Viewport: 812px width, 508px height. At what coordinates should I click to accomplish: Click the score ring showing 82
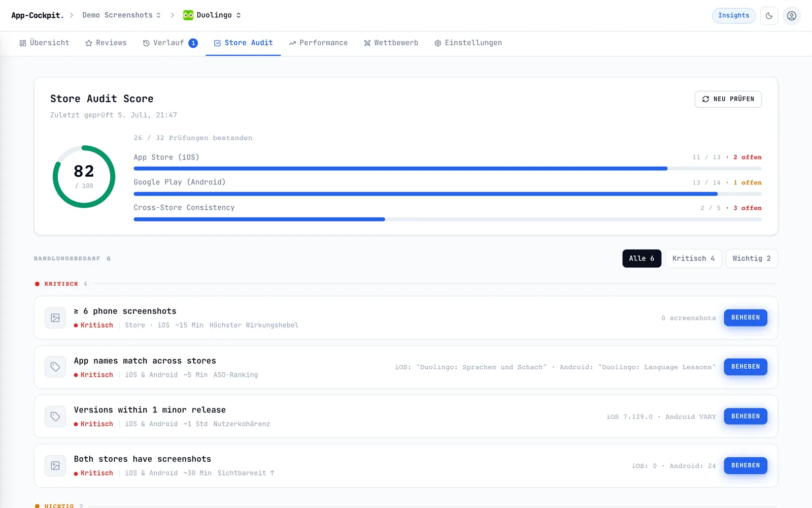pyautogui.click(x=84, y=177)
